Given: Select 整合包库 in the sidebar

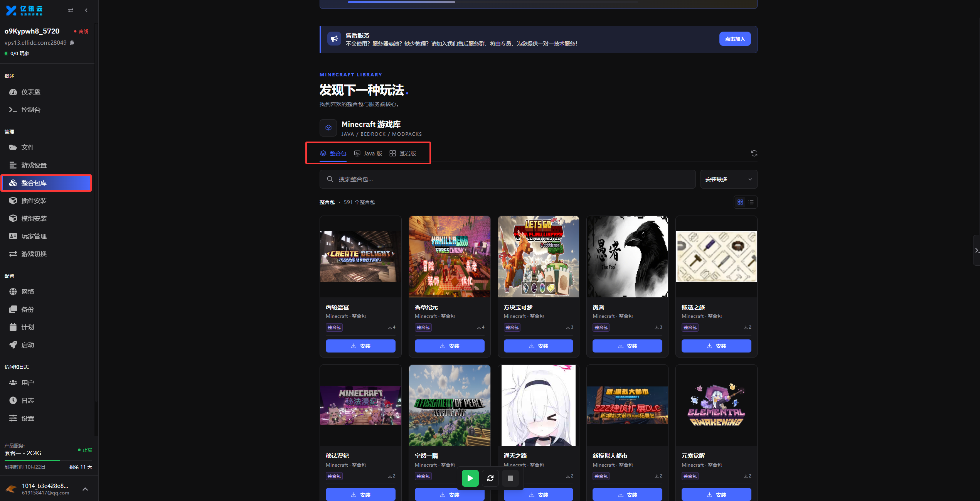Looking at the screenshot, I should tap(46, 183).
